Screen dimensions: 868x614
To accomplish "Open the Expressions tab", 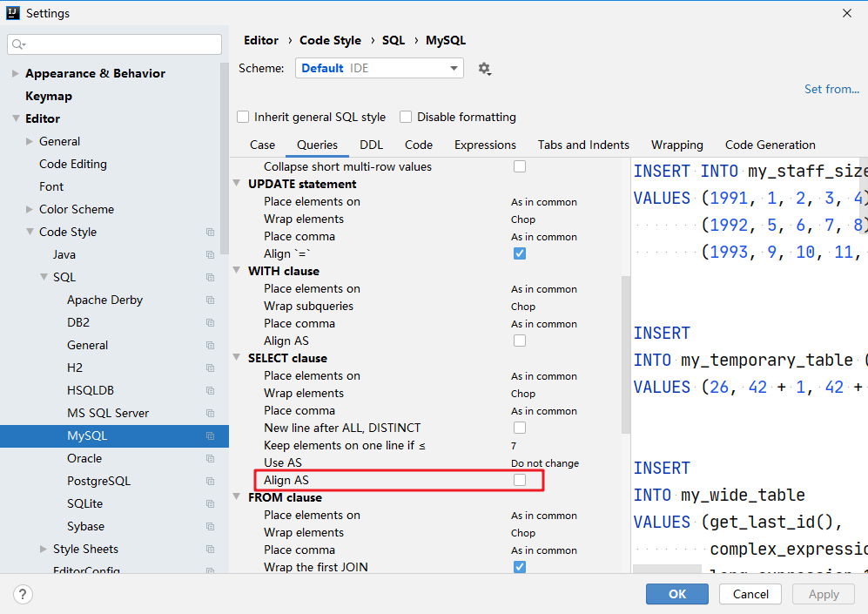I will (x=486, y=145).
